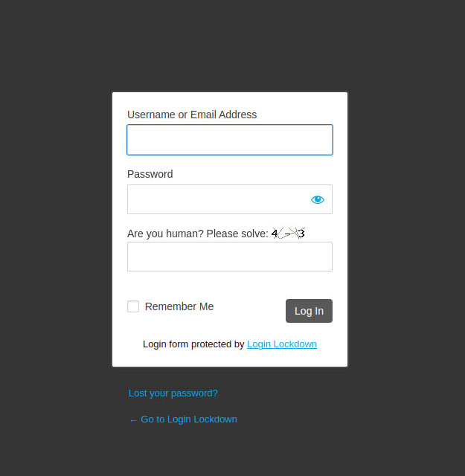Toggle password visibility with the eye icon

click(318, 199)
